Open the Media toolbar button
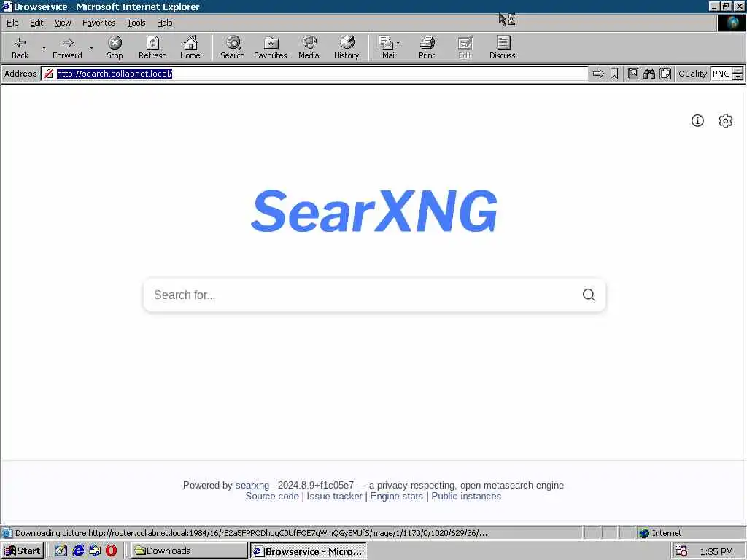Image resolution: width=747 pixels, height=560 pixels. (309, 47)
